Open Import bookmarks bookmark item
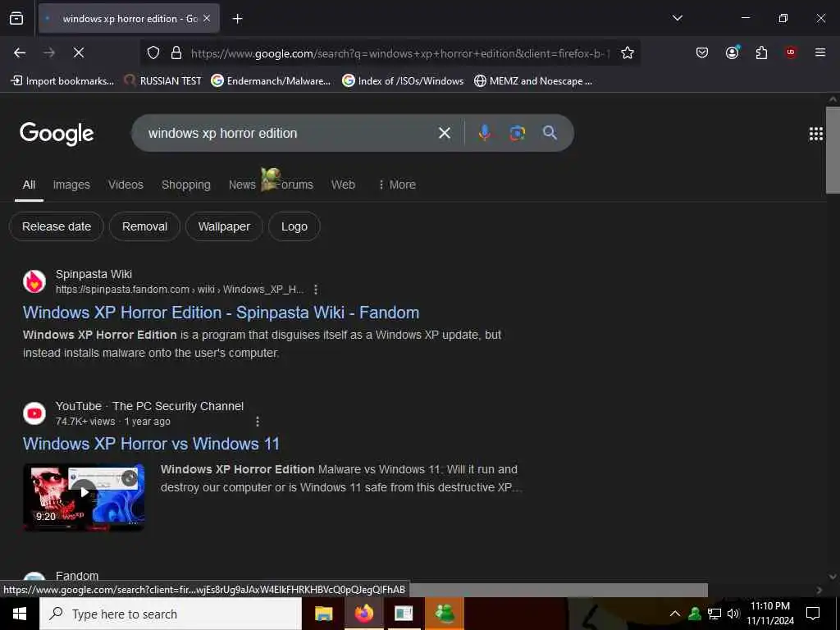This screenshot has height=630, width=840. (x=62, y=81)
